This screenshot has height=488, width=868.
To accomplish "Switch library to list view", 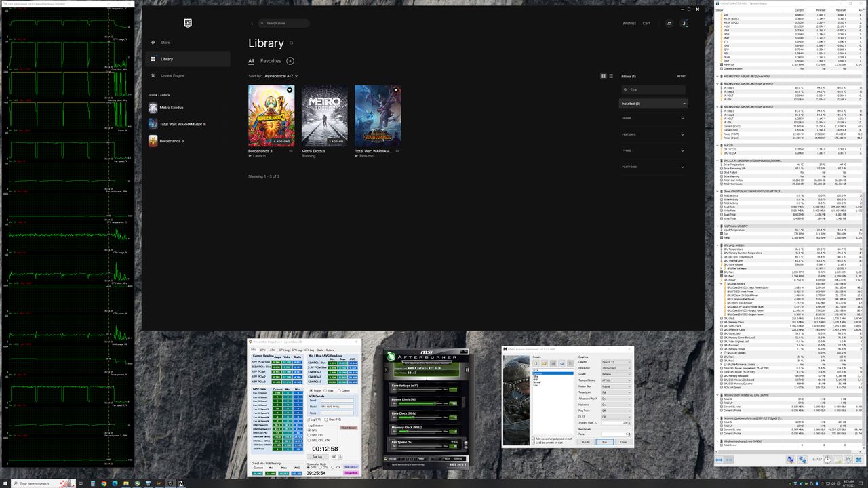I will [x=612, y=76].
